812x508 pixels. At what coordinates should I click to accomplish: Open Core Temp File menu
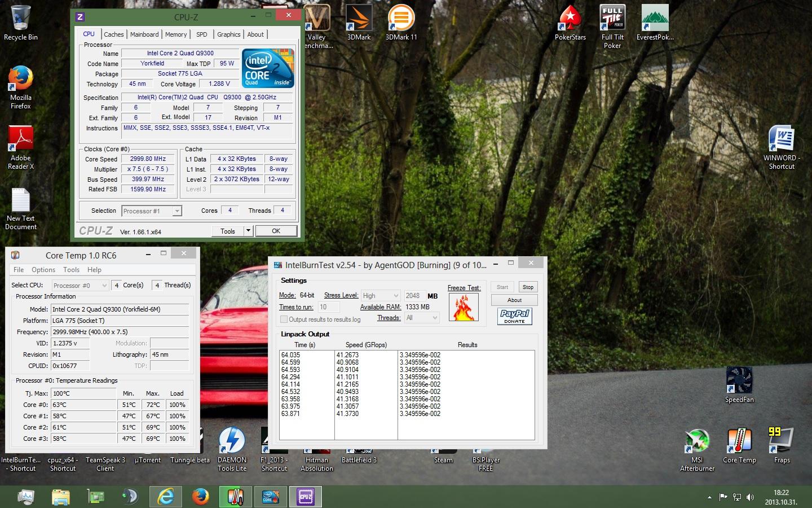(19, 270)
